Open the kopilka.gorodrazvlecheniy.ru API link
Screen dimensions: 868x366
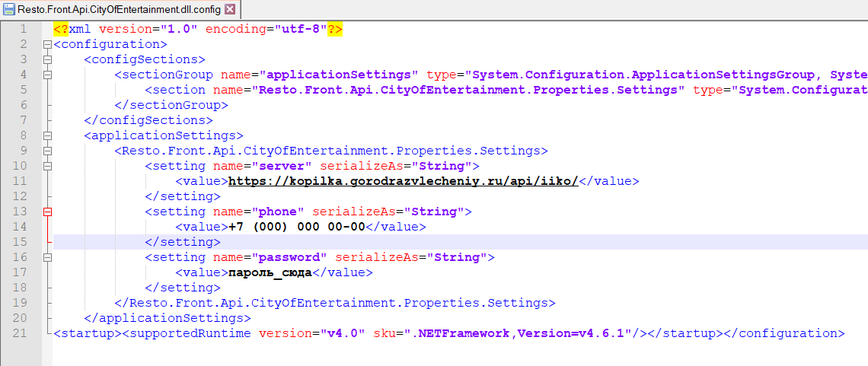(404, 181)
